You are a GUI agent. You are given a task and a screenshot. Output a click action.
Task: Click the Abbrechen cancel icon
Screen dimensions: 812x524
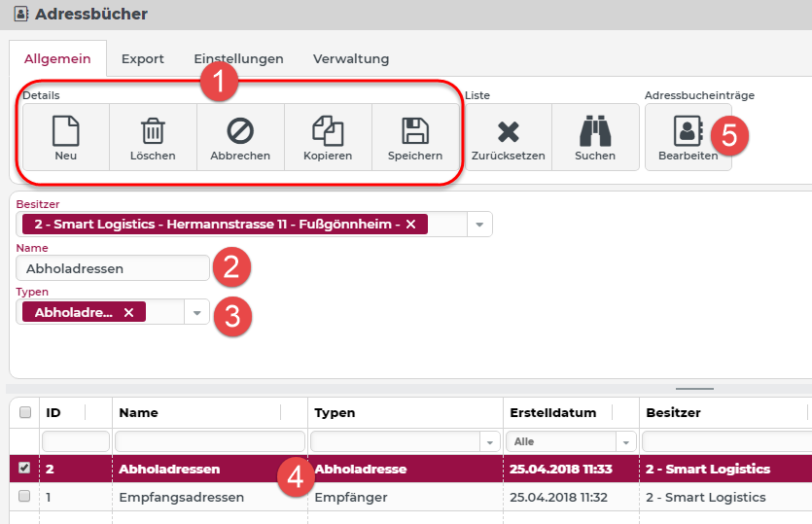point(240,131)
